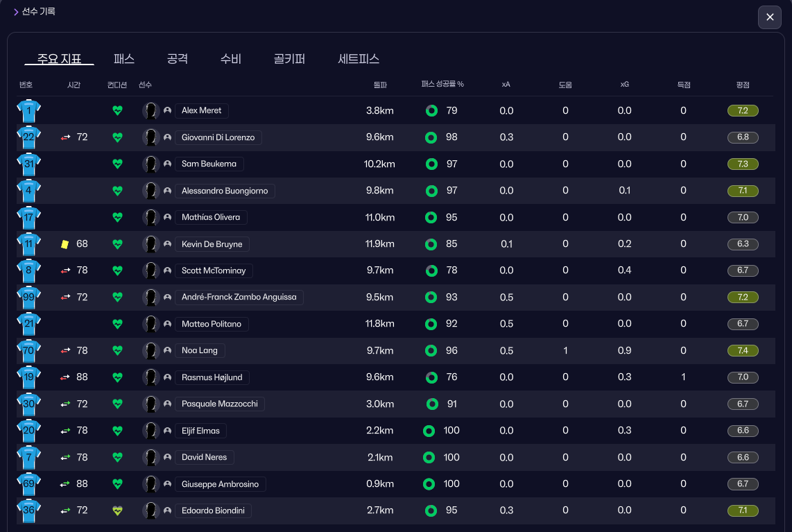This screenshot has width=792, height=532.
Task: Open Alex Meret player name
Action: coord(202,111)
